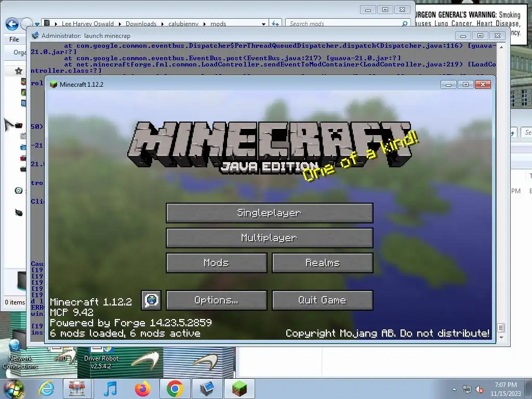Click the console scrollbar thumb near the bottom
Screen dimensions: 532x399
tap(501, 327)
